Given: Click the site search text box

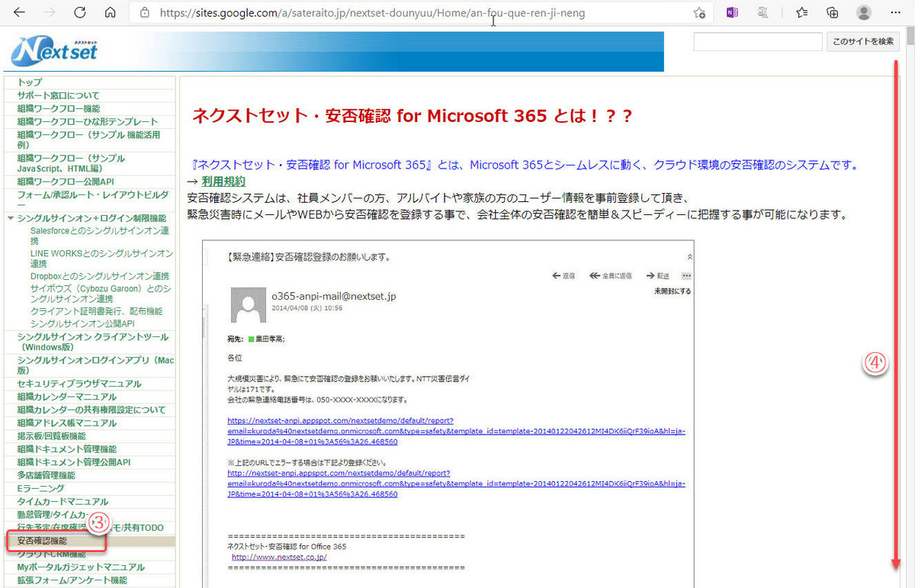Looking at the screenshot, I should tap(758, 42).
